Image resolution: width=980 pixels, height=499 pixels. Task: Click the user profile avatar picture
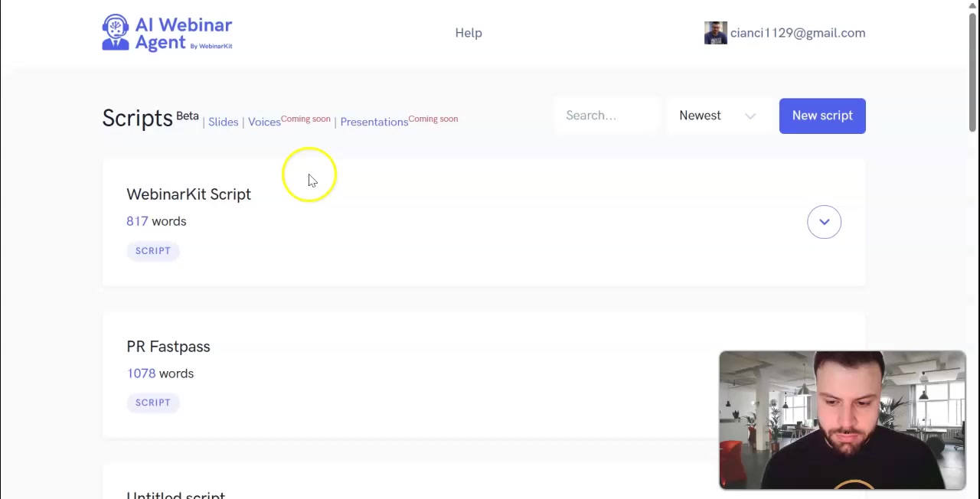coord(716,33)
